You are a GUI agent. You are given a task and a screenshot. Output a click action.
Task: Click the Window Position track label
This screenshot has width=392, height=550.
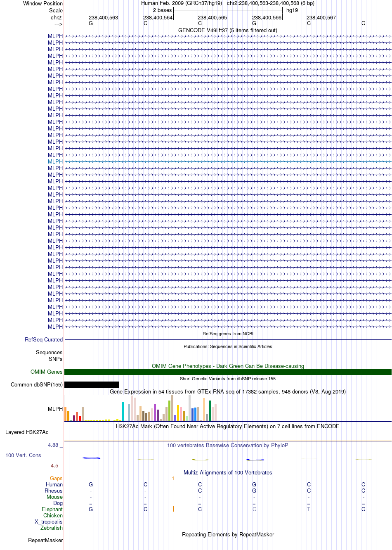coord(43,3)
